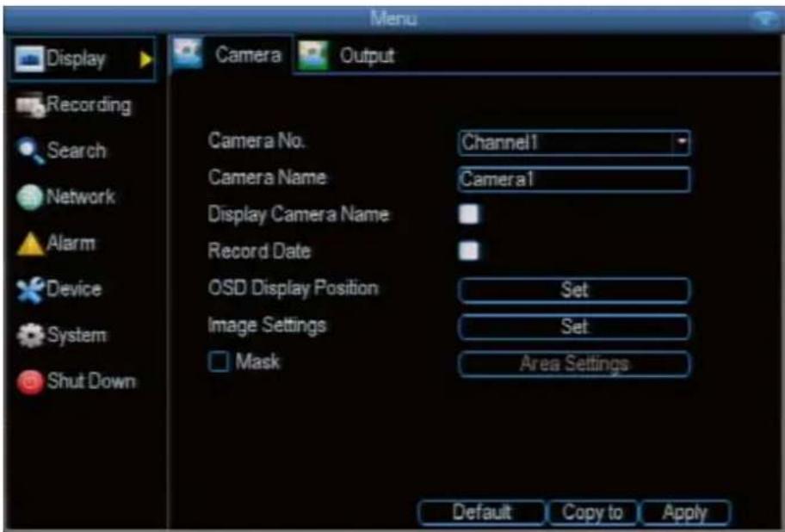Viewport: 785px width, 532px height.
Task: Open the System menu item
Action: [77, 335]
